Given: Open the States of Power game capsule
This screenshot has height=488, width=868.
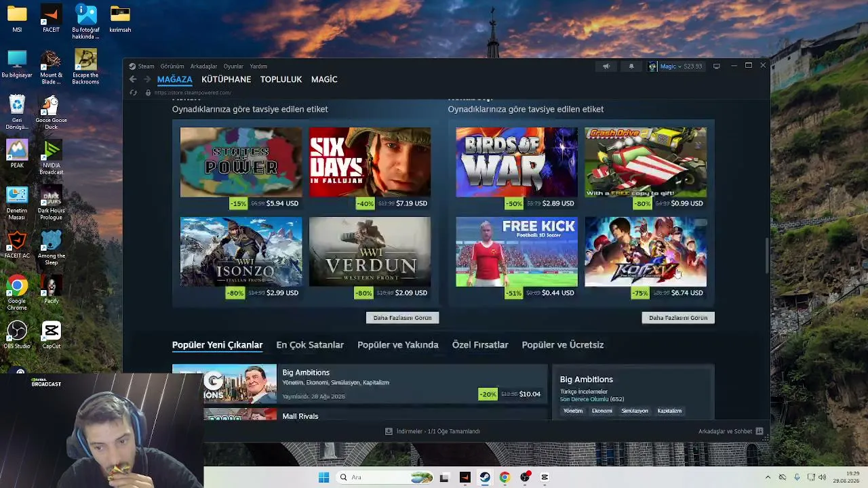Looking at the screenshot, I should [241, 163].
